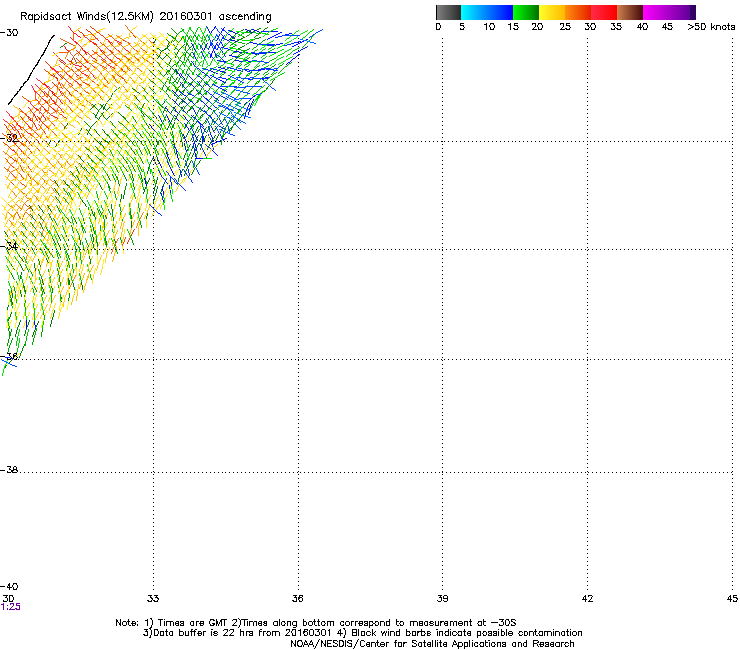The width and height of the screenshot is (740, 650).
Task: Click the longitude axis label '45' at the bottom right
Action: click(732, 599)
